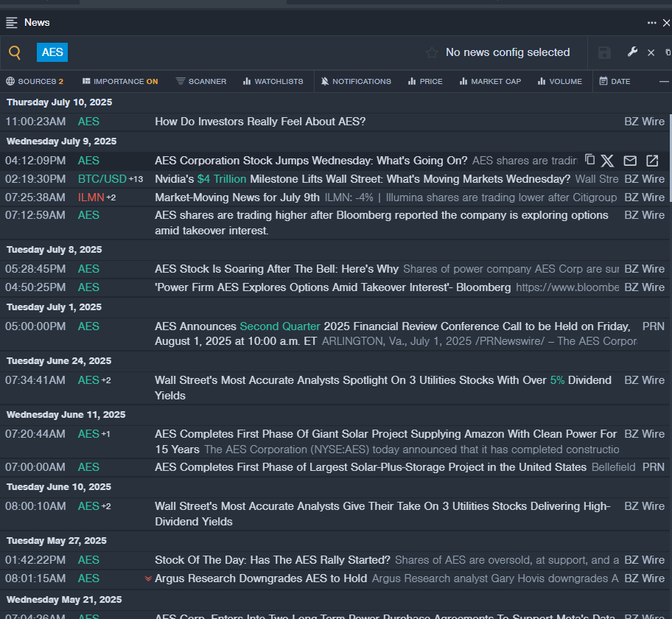The height and width of the screenshot is (619, 672).
Task: Open AES Stock Jumps story in new window
Action: 652,161
